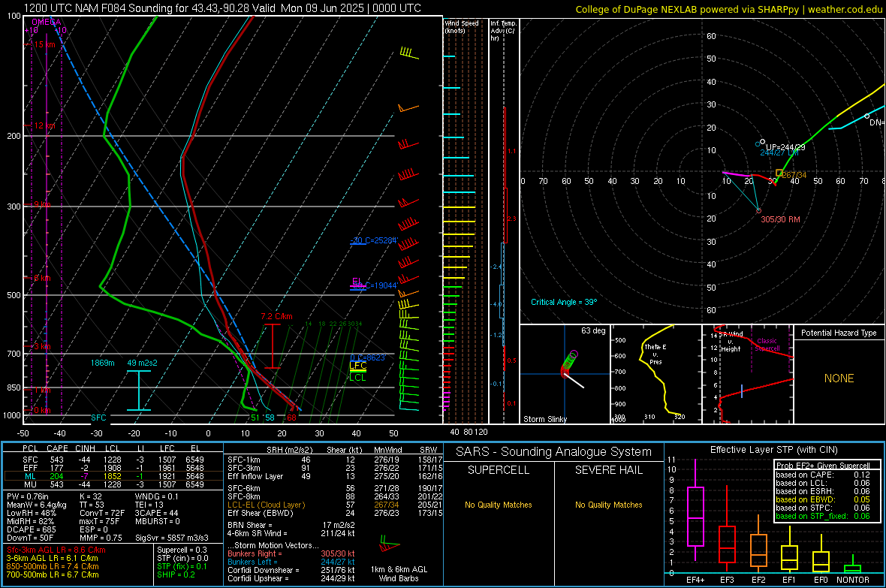
Task: Click the 1km & 6km AGL wind barb glyph
Action: tap(390, 545)
